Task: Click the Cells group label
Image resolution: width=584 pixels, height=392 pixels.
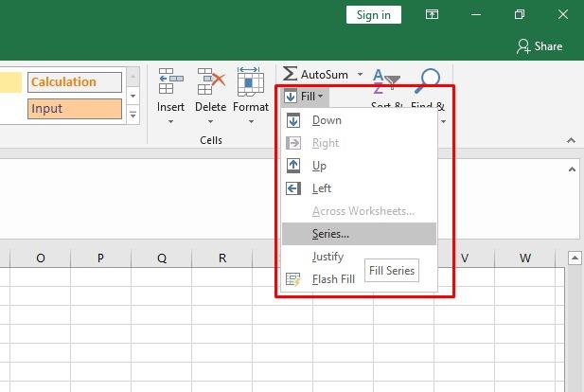Action: [x=211, y=140]
